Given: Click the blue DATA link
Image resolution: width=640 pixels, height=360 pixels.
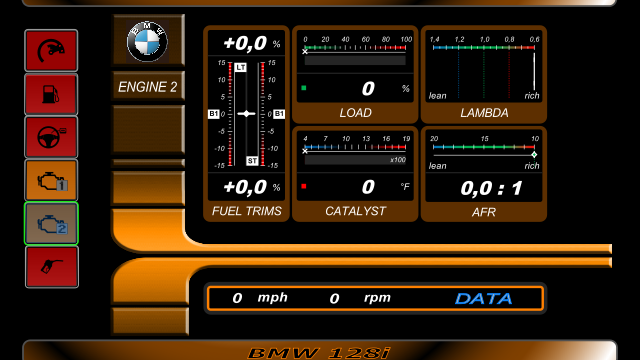Looking at the screenshot, I should (x=483, y=299).
